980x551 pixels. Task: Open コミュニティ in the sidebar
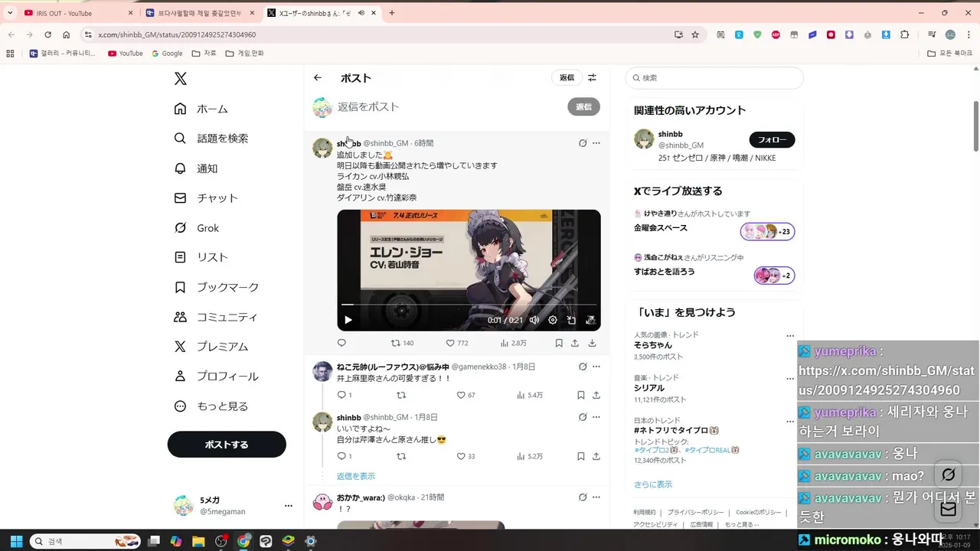coord(216,317)
